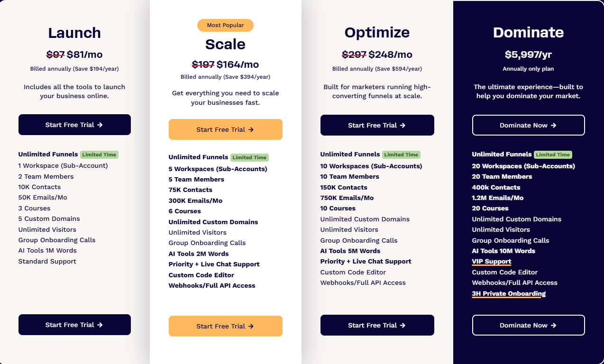Click the Most Popular badge above Scale
Viewport: 604px width, 364px height.
(225, 25)
